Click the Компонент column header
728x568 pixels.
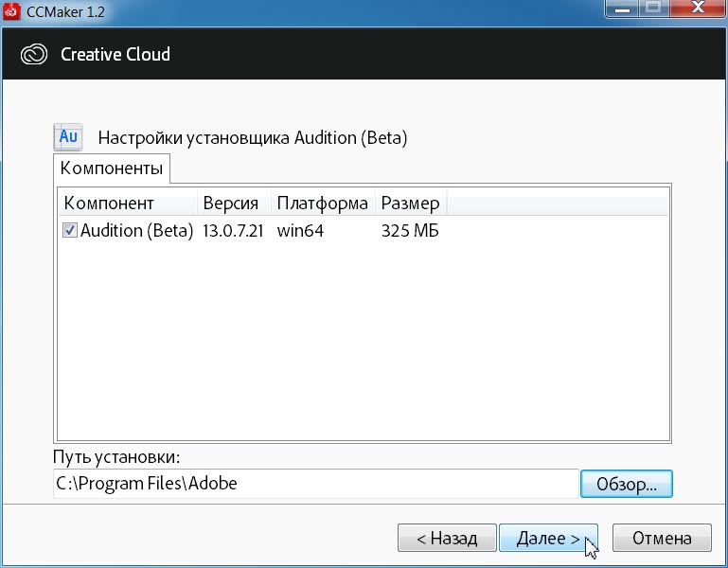click(x=128, y=204)
